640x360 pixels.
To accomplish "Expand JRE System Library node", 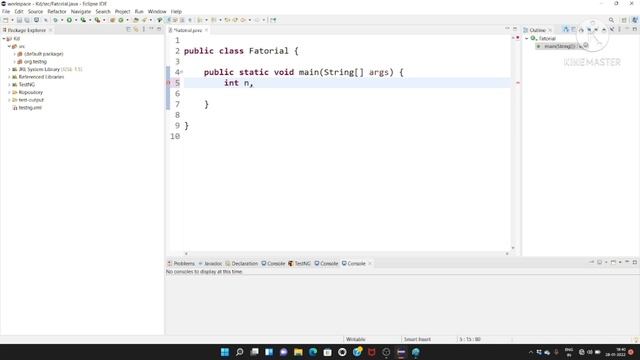I will click(9, 69).
